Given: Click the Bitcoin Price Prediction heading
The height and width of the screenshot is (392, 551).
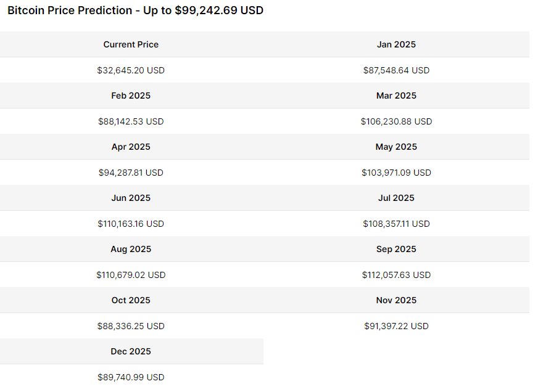Looking at the screenshot, I should pyautogui.click(x=135, y=10).
